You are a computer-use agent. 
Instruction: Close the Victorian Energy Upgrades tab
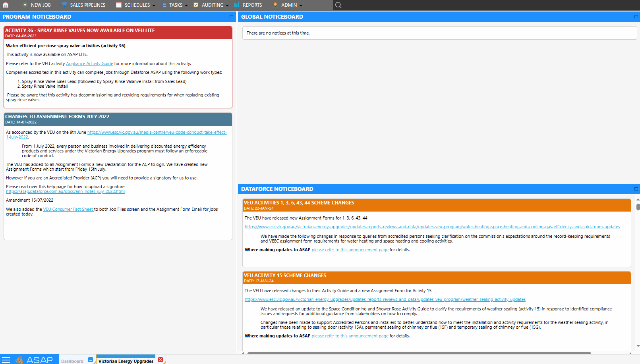coord(160,360)
